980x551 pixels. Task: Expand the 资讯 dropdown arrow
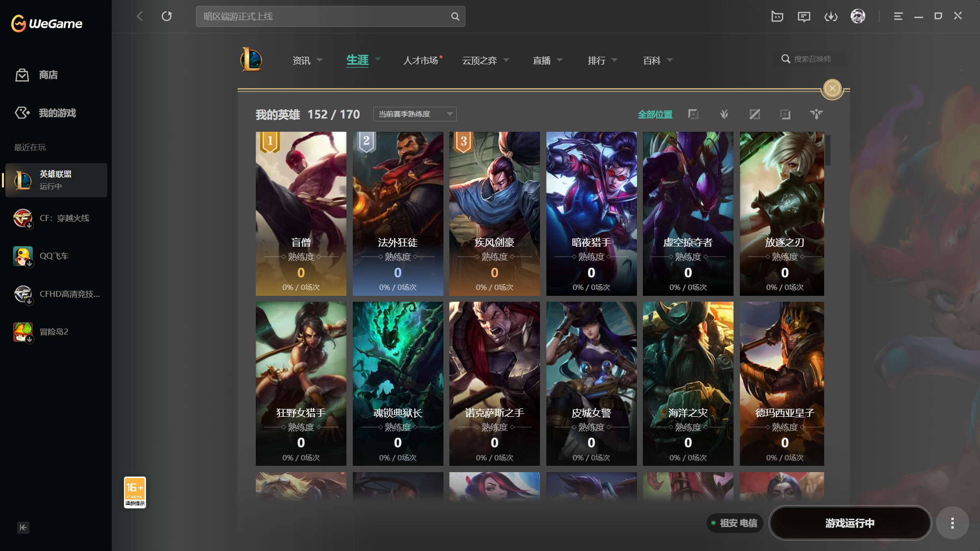pyautogui.click(x=319, y=60)
